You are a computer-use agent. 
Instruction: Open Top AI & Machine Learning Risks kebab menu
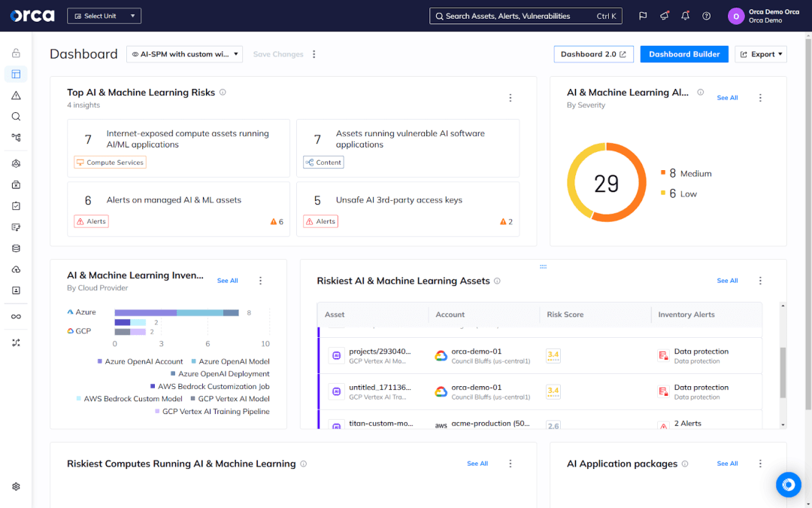510,98
